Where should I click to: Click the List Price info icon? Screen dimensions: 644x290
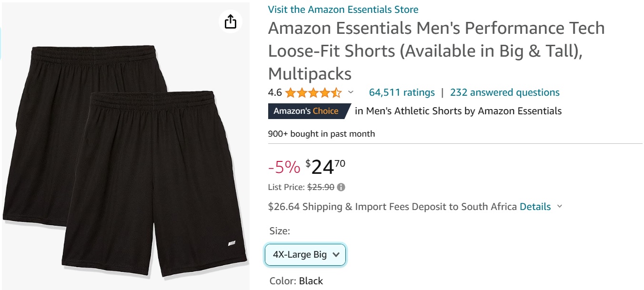point(341,187)
